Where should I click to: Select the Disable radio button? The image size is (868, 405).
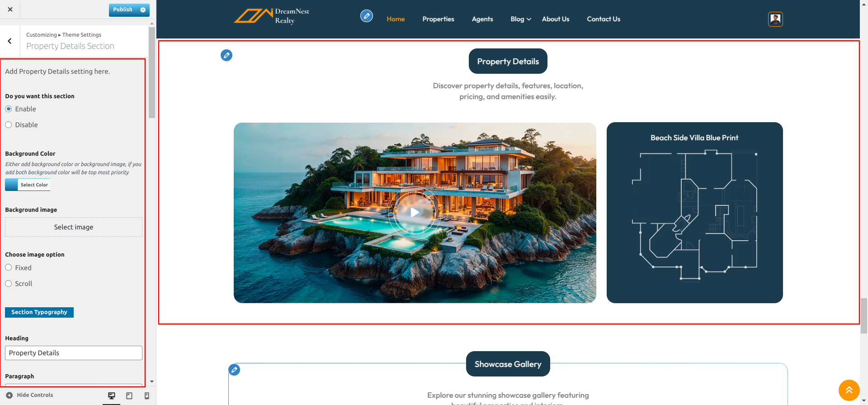(9, 125)
